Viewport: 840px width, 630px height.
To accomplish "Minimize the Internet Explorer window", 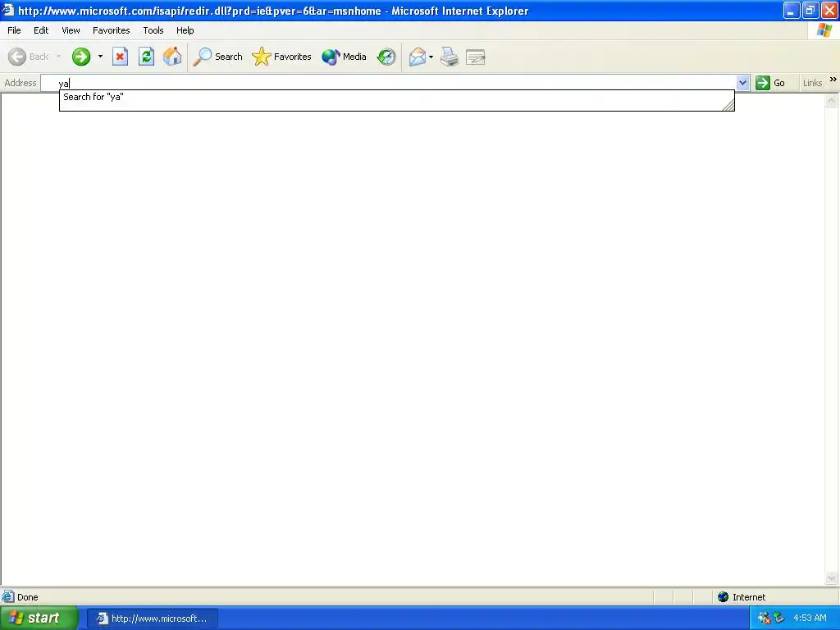I will (x=792, y=10).
